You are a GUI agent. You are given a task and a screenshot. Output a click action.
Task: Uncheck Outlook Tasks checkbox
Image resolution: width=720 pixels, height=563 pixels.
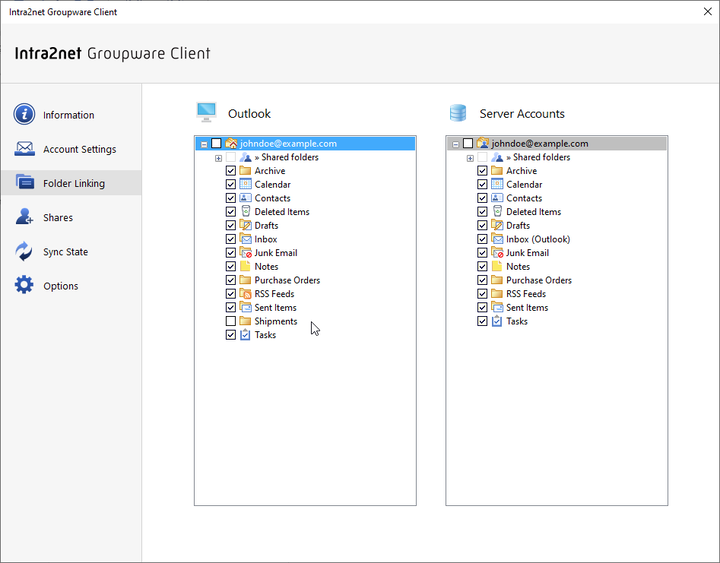coord(231,335)
